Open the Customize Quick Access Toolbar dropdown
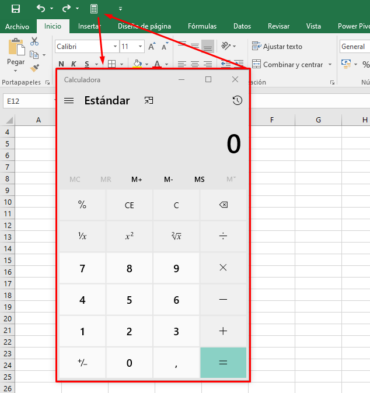 click(x=120, y=9)
